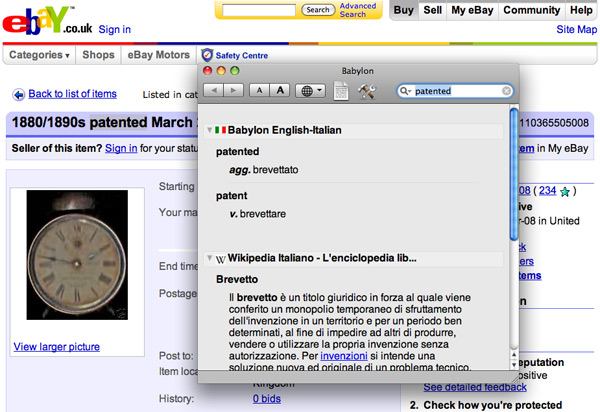Click the word patent in Babylon results

click(232, 195)
